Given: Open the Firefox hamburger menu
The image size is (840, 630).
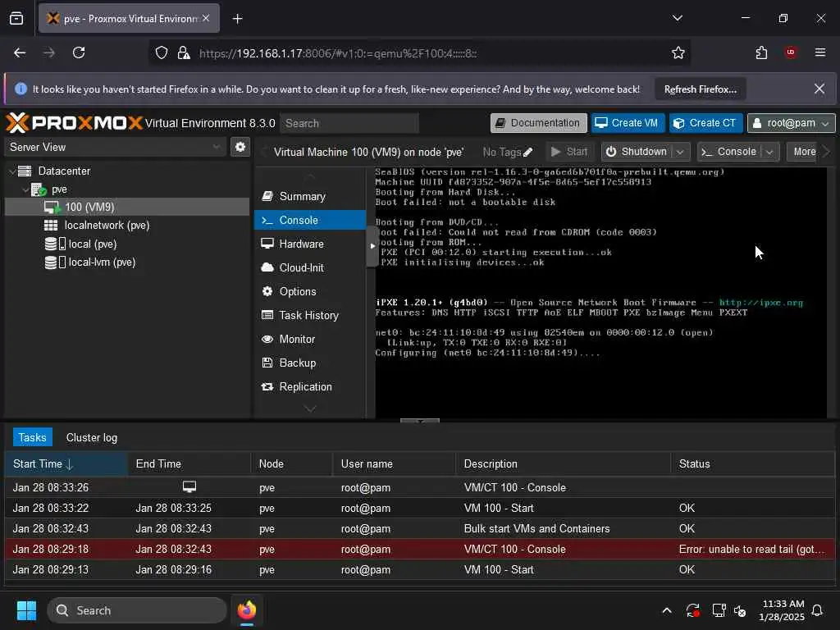Looking at the screenshot, I should click(819, 52).
